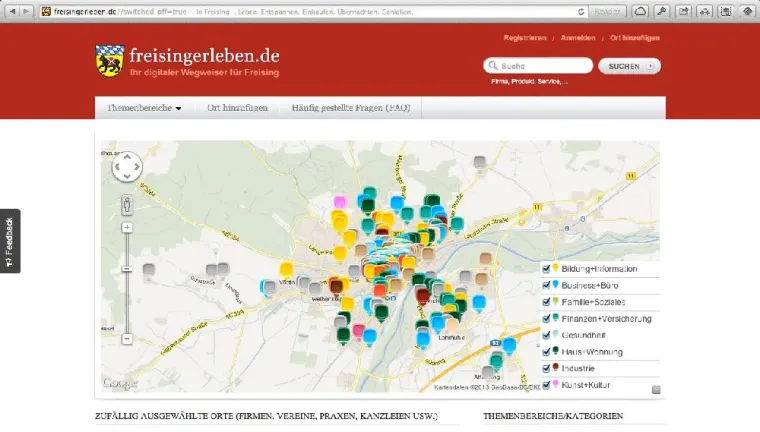The width and height of the screenshot is (760, 432).
Task: Click the Anmelden link
Action: 578,38
